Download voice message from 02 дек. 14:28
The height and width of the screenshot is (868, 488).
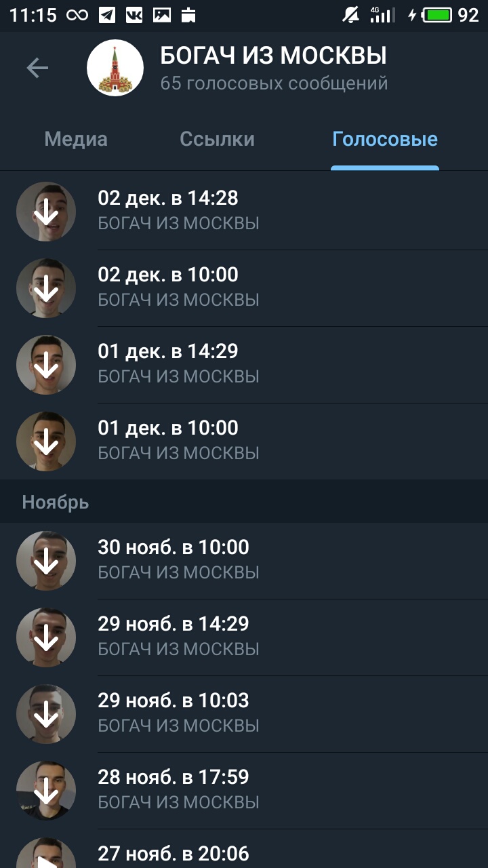(x=46, y=212)
